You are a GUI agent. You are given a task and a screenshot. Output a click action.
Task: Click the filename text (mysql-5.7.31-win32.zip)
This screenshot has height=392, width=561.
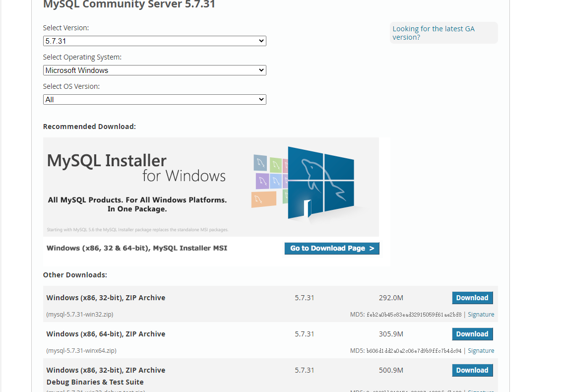(x=80, y=314)
